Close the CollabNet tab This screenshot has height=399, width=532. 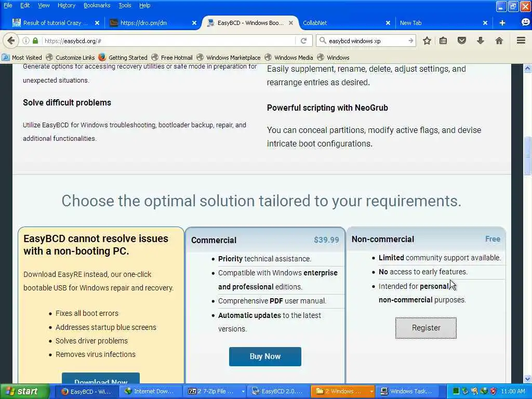(388, 23)
